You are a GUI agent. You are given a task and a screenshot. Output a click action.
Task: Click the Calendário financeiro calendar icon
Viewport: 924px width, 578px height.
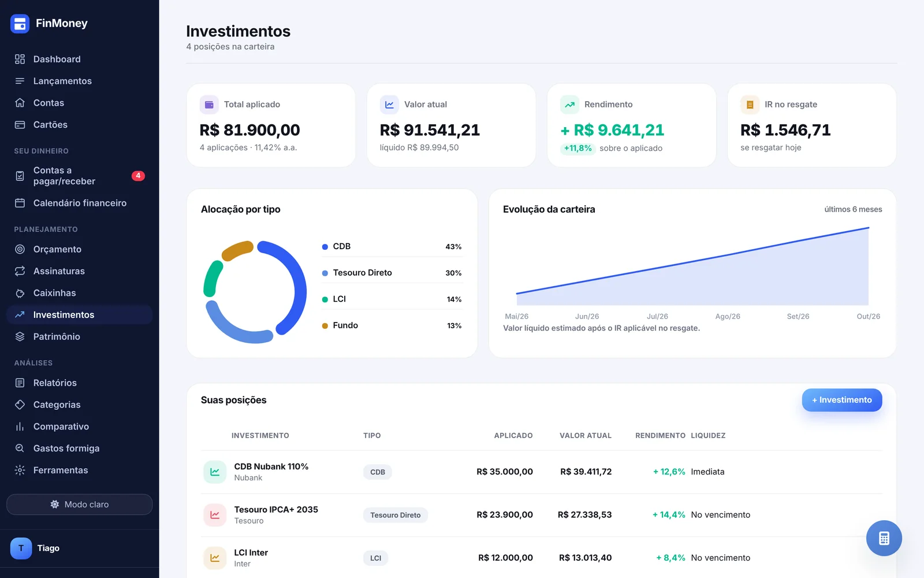(x=20, y=203)
